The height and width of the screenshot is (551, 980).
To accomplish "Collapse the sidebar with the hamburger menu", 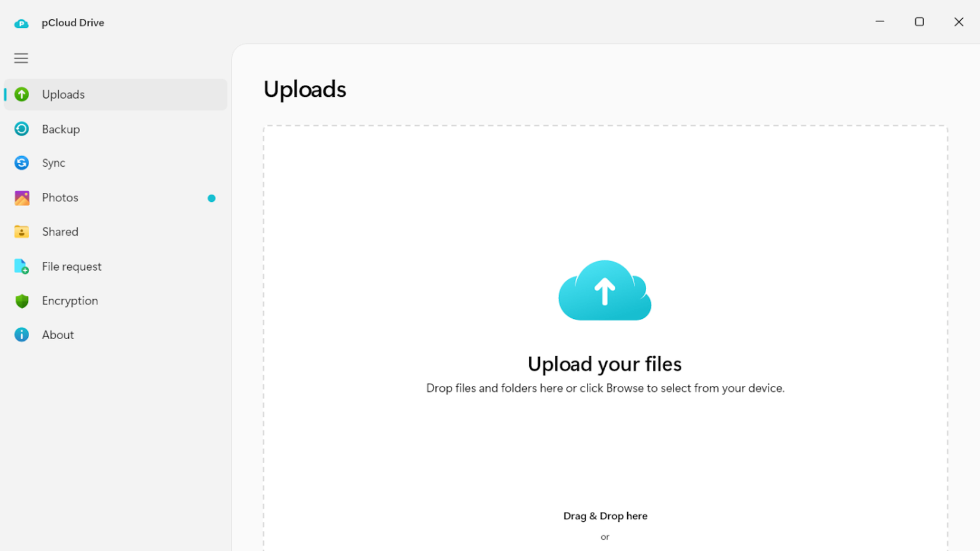I will (x=21, y=58).
